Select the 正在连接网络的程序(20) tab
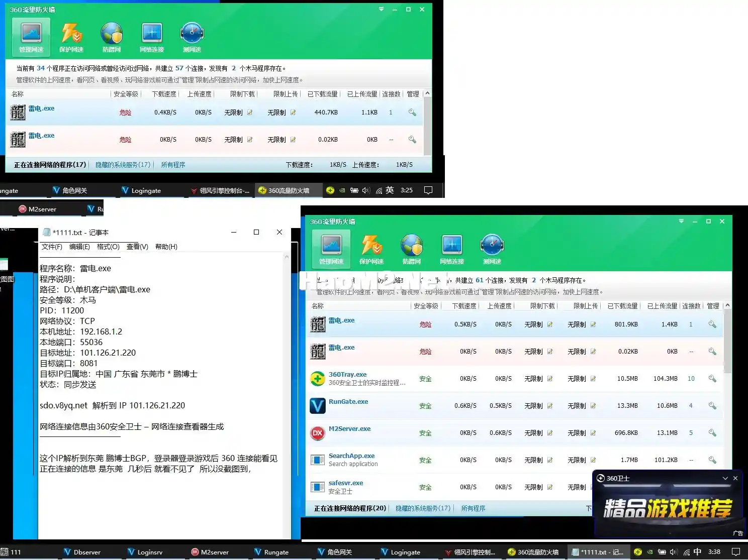Viewport: 748px width, 560px height. [x=350, y=508]
